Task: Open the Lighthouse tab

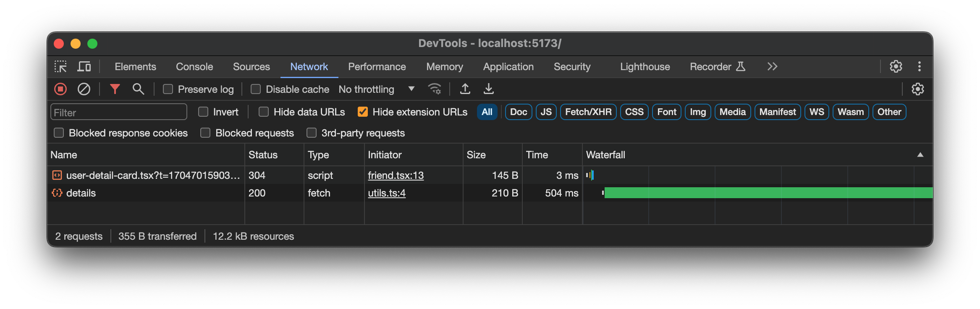Action: [645, 67]
